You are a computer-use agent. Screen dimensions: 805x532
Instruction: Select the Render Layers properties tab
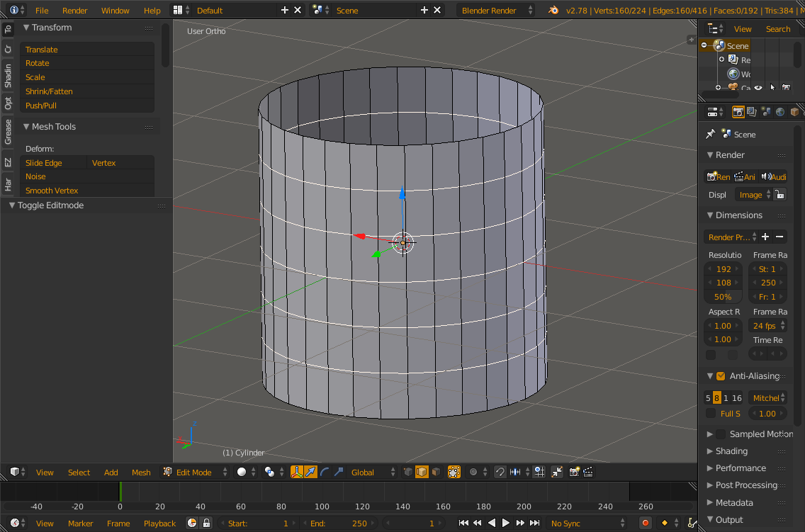pyautogui.click(x=752, y=112)
